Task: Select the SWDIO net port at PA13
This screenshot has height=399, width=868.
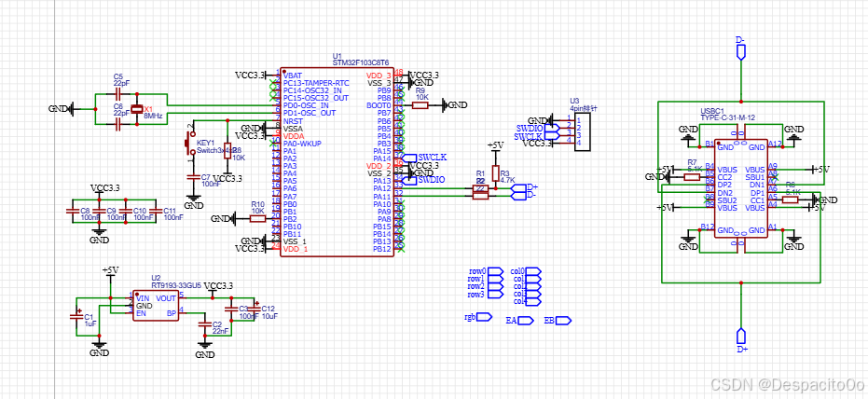Action: 408,181
